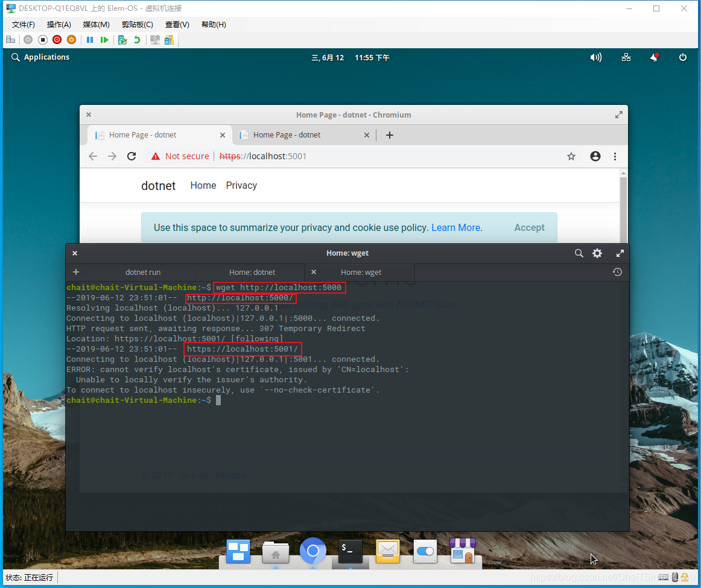This screenshot has height=588, width=701.
Task: Open terminal search
Action: click(x=579, y=253)
